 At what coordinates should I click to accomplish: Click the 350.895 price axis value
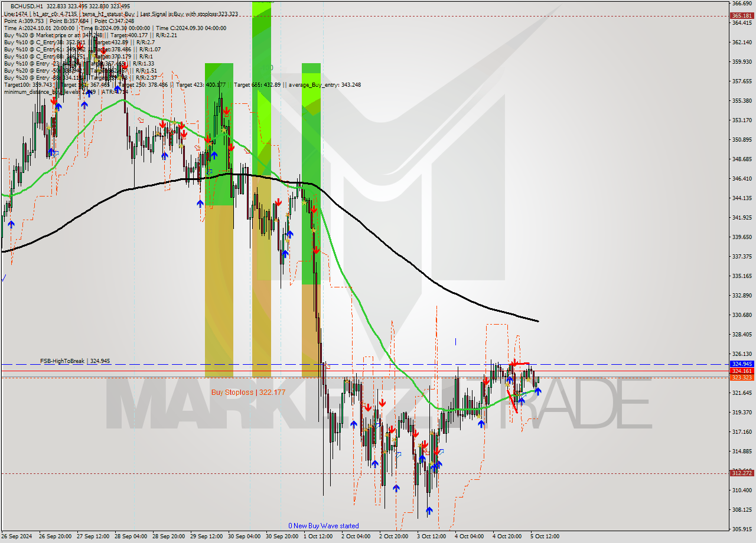pyautogui.click(x=742, y=140)
